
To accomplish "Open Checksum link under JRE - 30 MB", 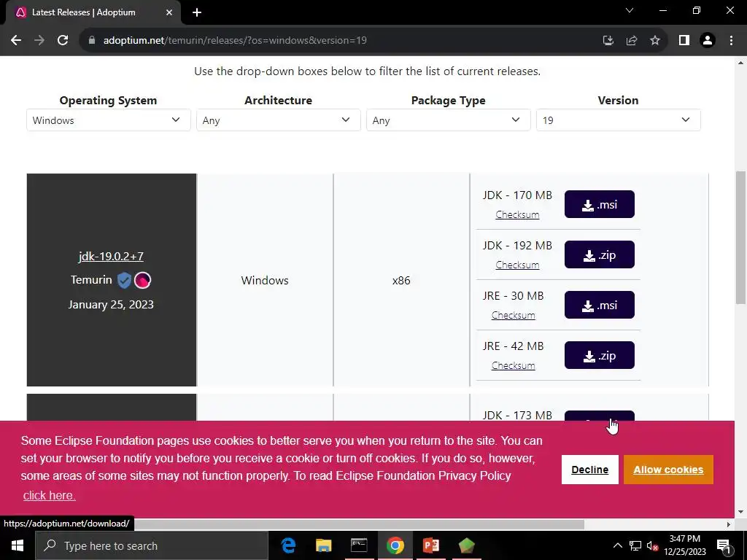I will coord(513,315).
